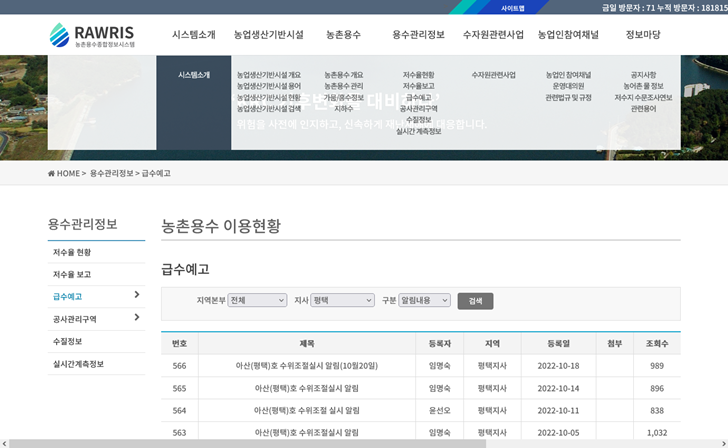This screenshot has width=728, height=448.
Task: Select 농촌용수 관리 submenu link
Action: coord(344,86)
